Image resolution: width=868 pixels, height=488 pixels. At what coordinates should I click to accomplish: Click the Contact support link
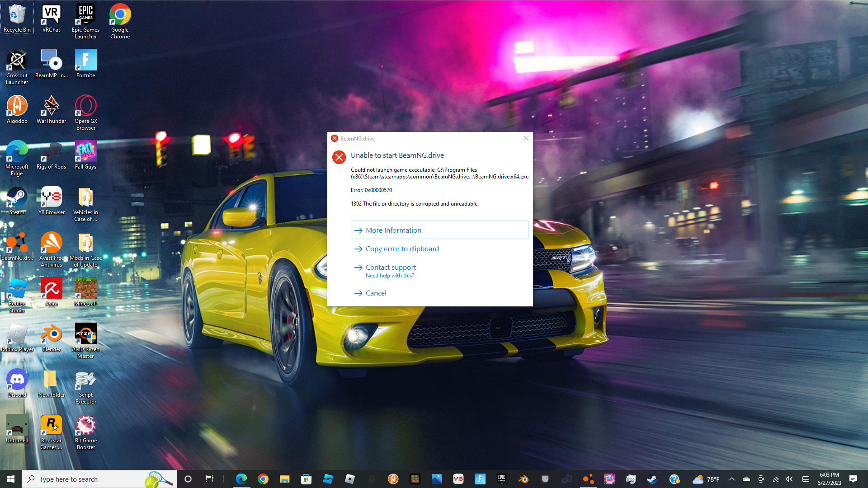[x=391, y=267]
